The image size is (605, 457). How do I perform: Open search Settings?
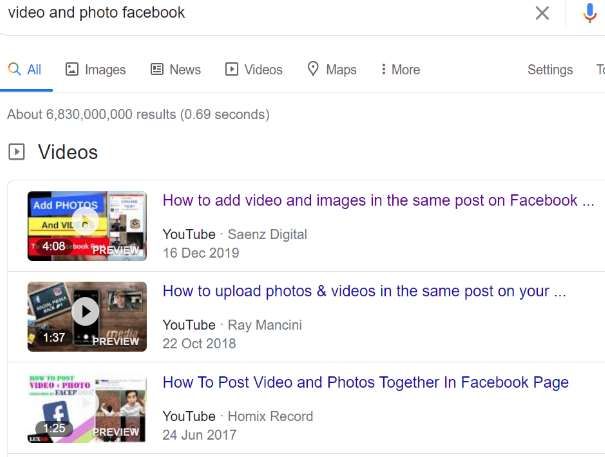click(x=550, y=69)
